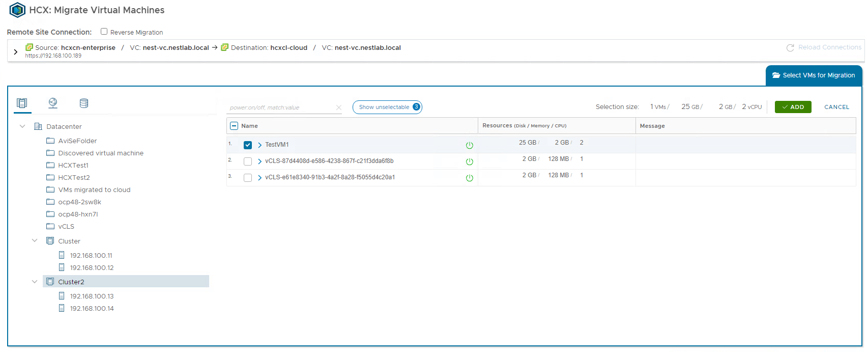868x352 pixels.
Task: Click the CANCEL button
Action: point(836,107)
